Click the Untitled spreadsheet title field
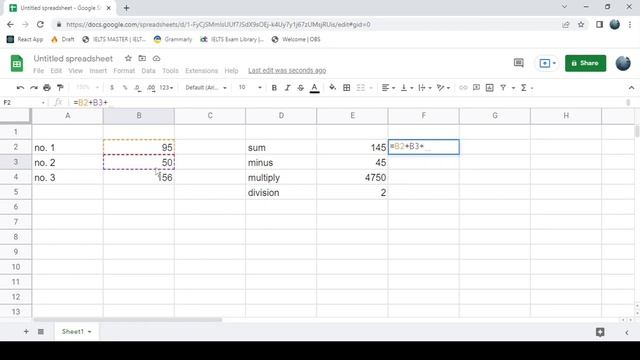Screen dimensions: 640x360 point(73,58)
